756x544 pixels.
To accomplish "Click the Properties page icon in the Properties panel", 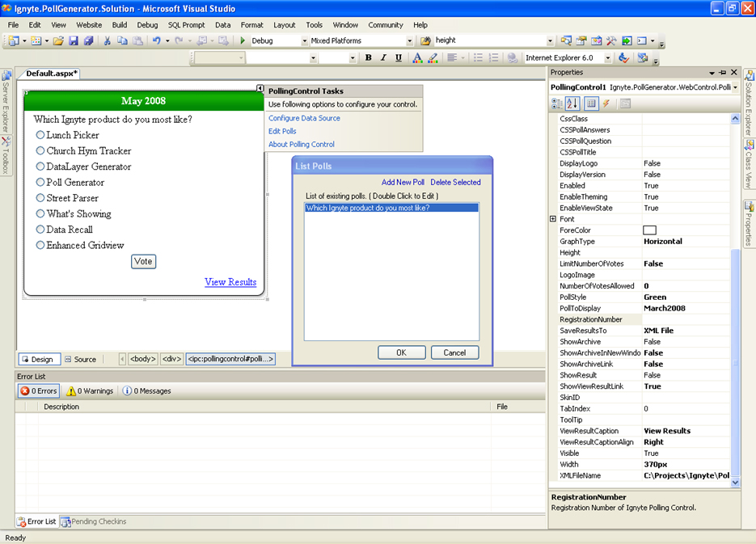I will click(591, 103).
